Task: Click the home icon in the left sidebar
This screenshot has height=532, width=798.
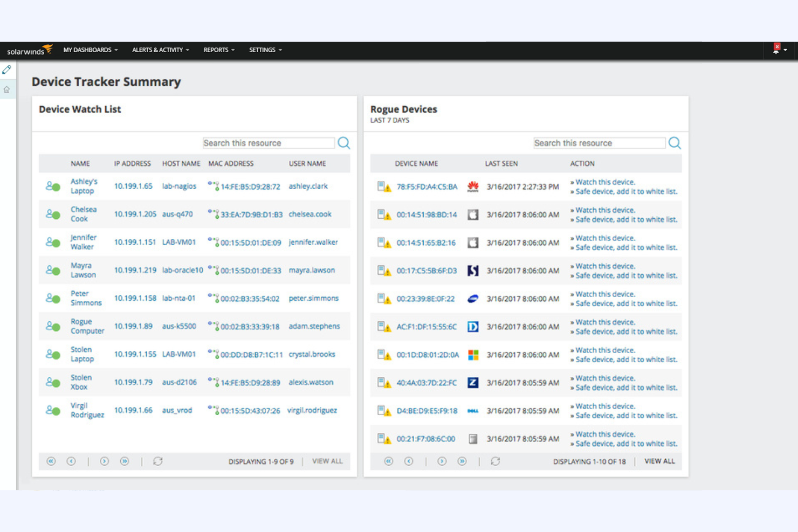Action: (x=7, y=89)
